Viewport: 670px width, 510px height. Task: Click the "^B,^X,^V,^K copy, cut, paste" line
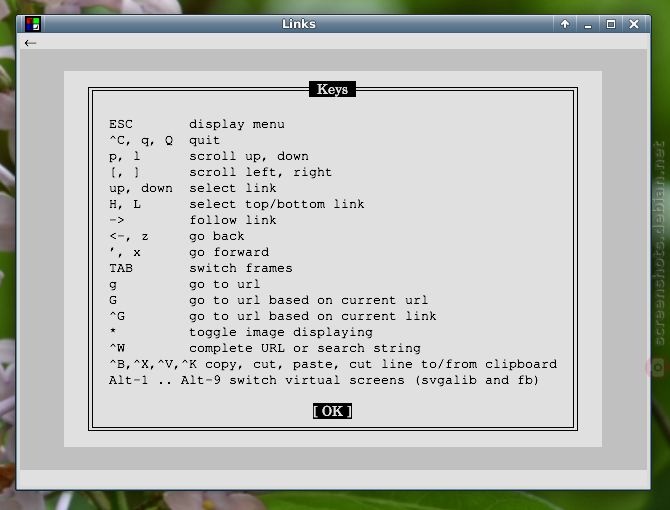click(333, 364)
